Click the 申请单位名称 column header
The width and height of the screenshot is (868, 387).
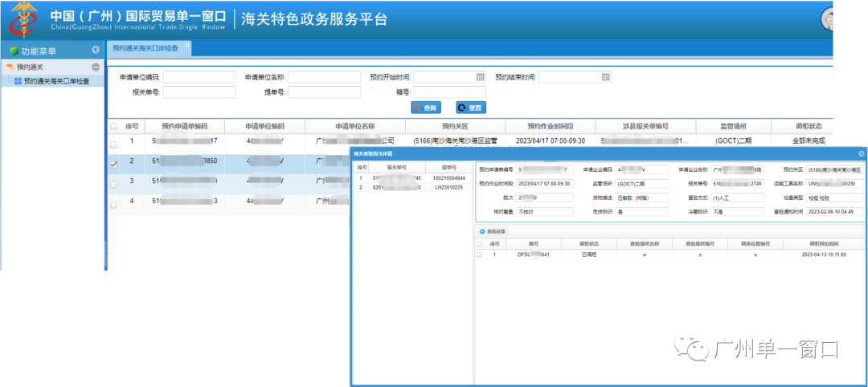355,126
